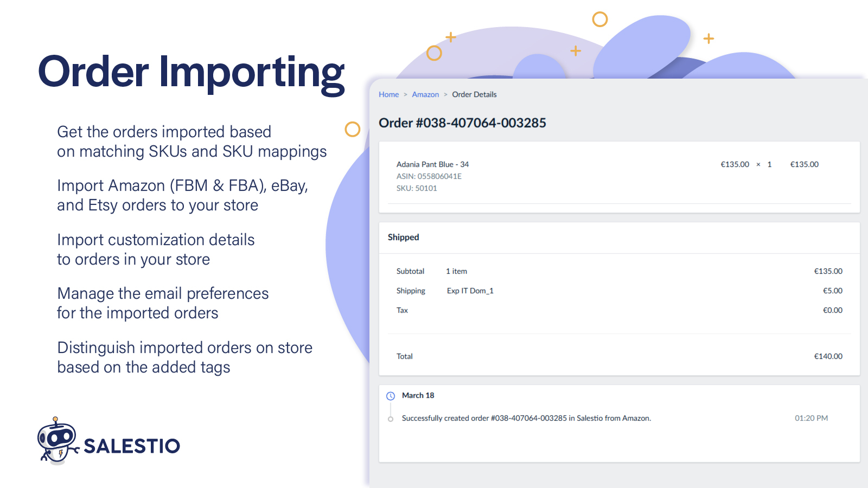
Task: Click the clock icon beside March 18
Action: tap(391, 396)
